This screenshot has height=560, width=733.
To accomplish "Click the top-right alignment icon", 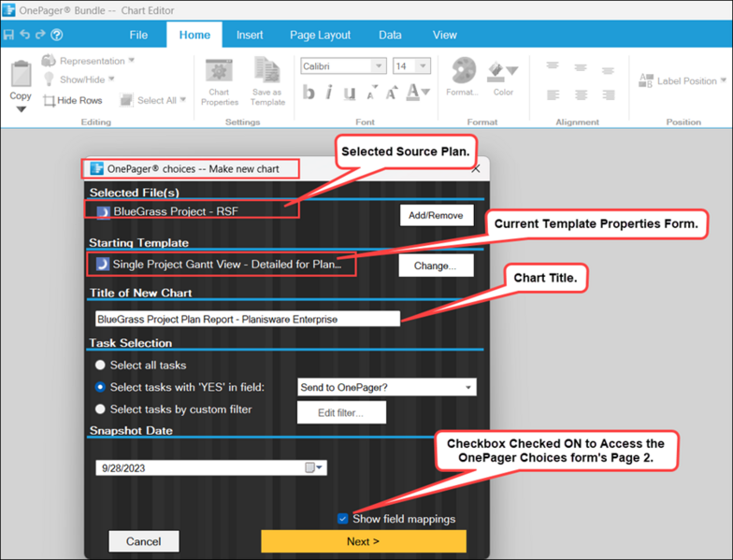I will pos(608,71).
